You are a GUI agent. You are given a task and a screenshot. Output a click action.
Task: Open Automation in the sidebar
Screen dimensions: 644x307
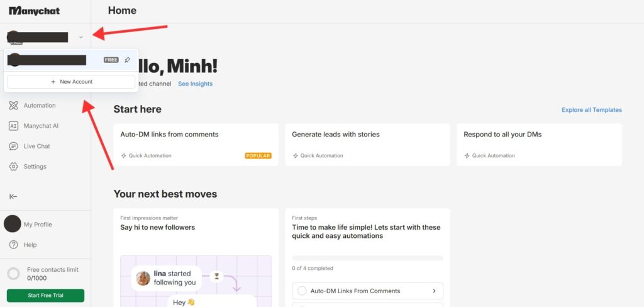pos(40,106)
